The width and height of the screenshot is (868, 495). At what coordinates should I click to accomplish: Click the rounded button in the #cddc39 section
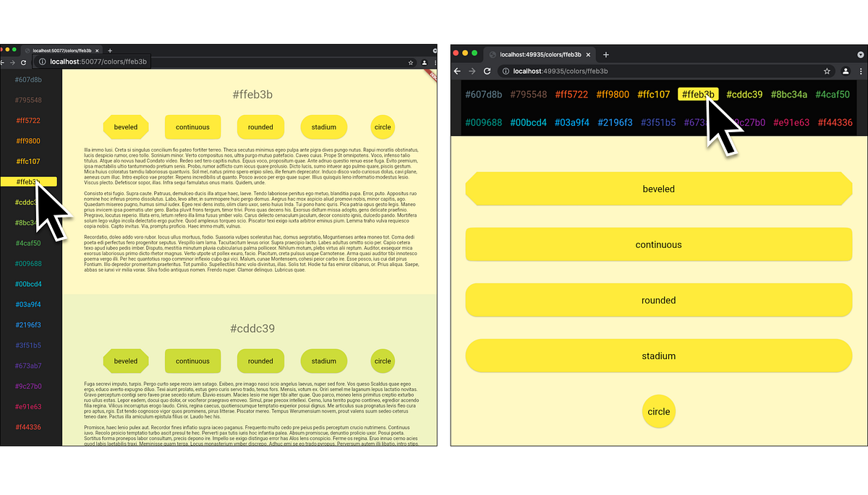click(260, 361)
